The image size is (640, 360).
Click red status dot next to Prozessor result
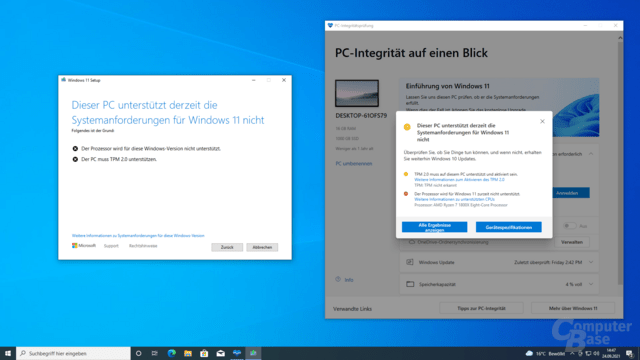[406, 194]
